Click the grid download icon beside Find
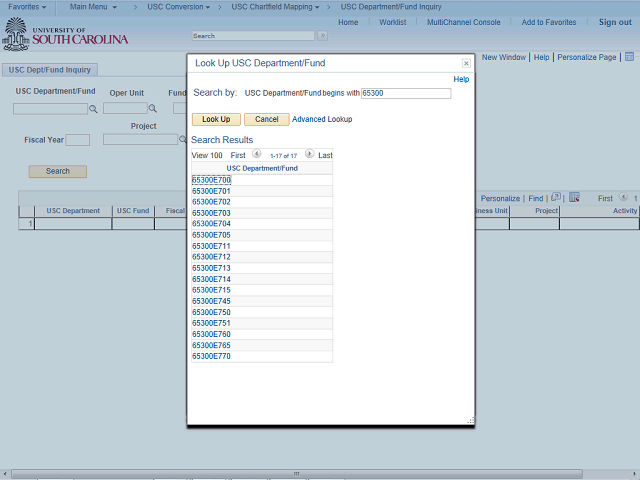Viewport: 640px width, 480px height. coord(575,198)
